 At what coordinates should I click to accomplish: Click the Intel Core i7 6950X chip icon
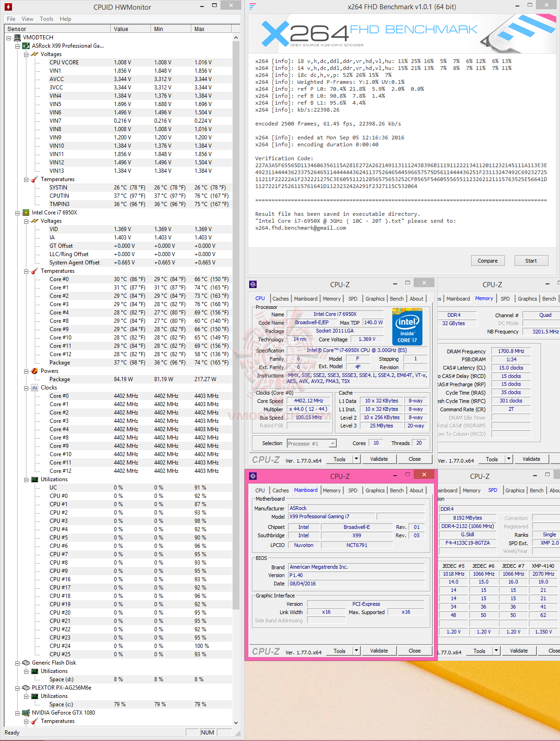tap(26, 213)
